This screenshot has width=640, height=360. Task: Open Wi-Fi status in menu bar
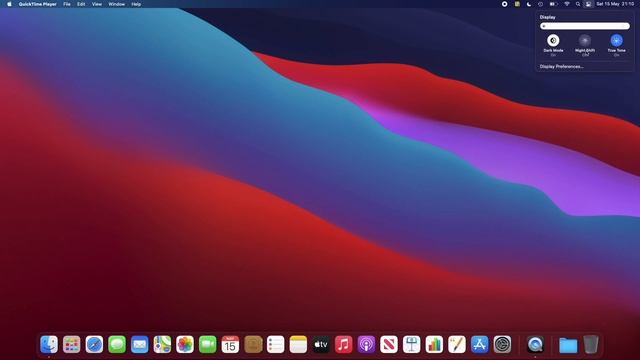tap(567, 4)
